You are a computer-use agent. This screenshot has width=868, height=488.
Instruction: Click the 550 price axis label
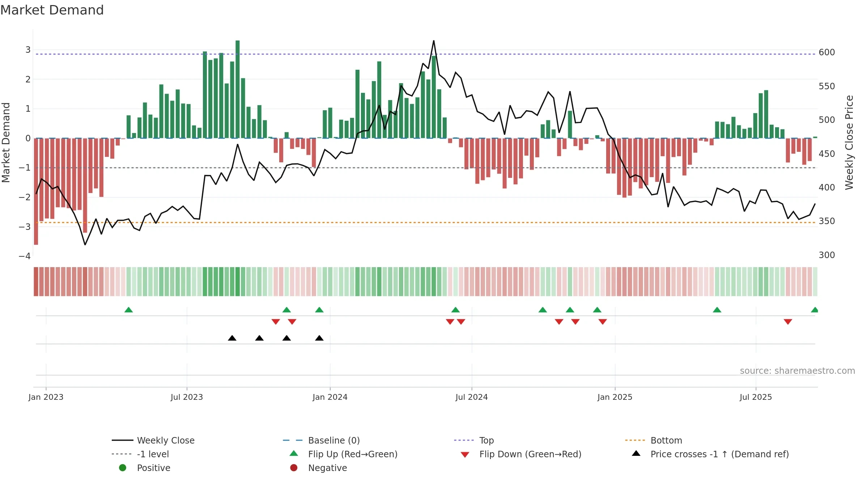[x=827, y=86]
